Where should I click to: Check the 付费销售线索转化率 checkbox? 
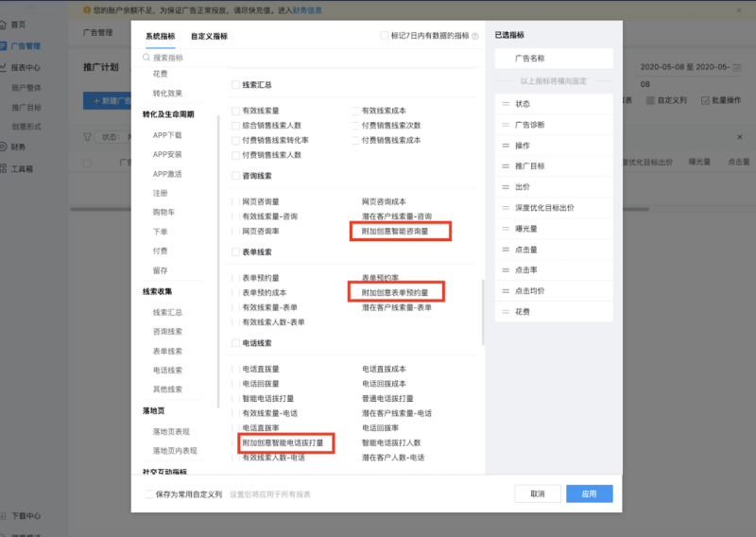click(235, 141)
